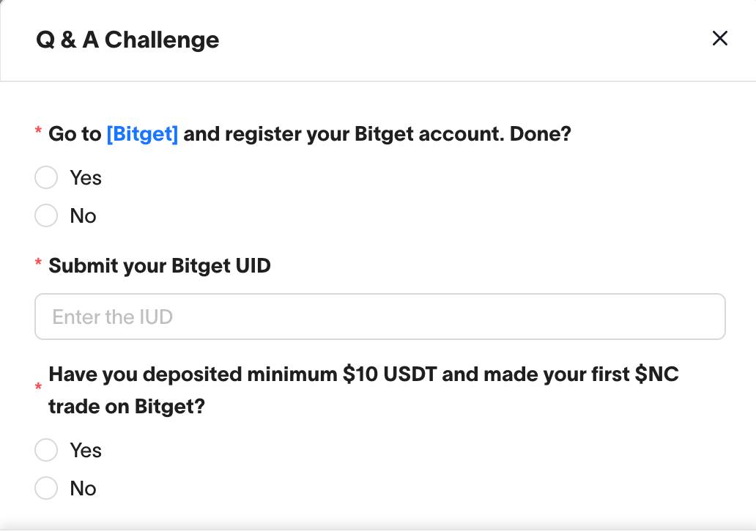Viewport: 756px width, 532px height.
Task: Click the Yes label under register question
Action: [86, 177]
